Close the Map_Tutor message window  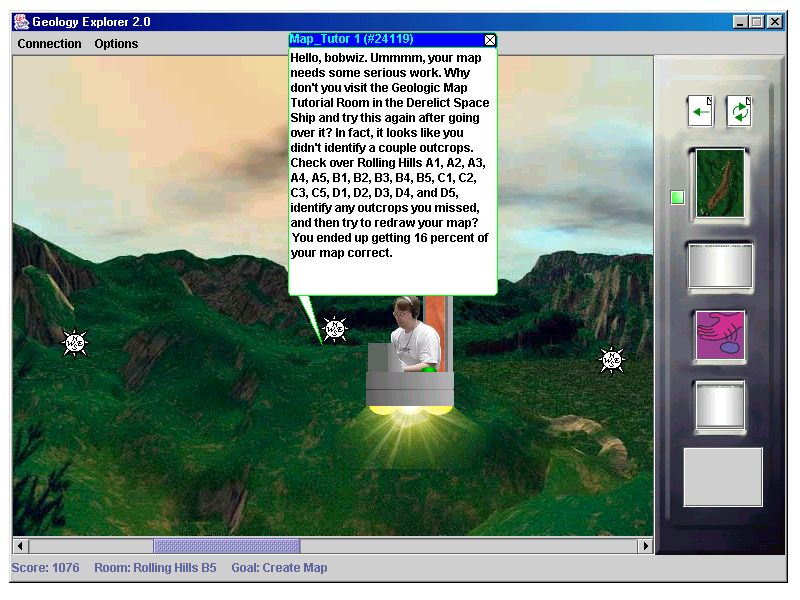490,40
